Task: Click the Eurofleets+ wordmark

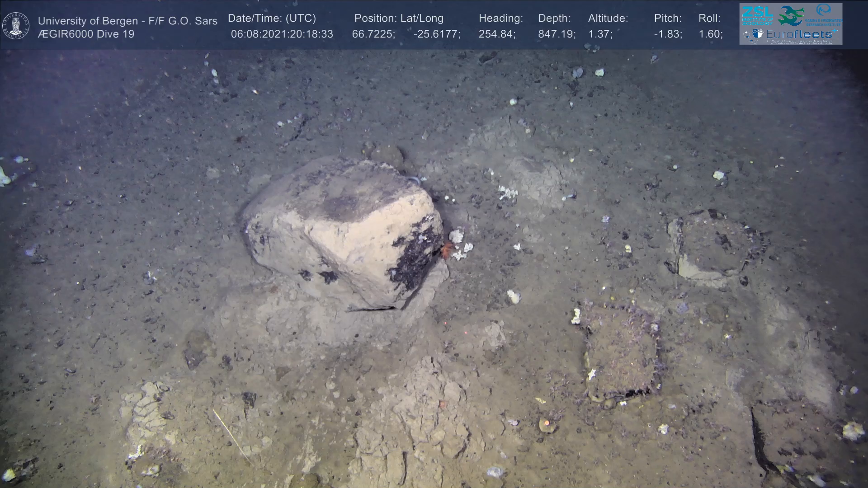Action: point(800,34)
